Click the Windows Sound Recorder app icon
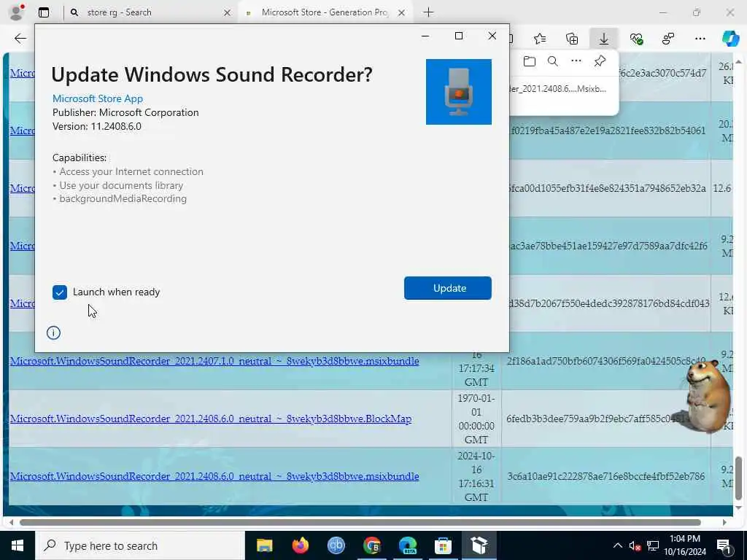 [x=458, y=92]
